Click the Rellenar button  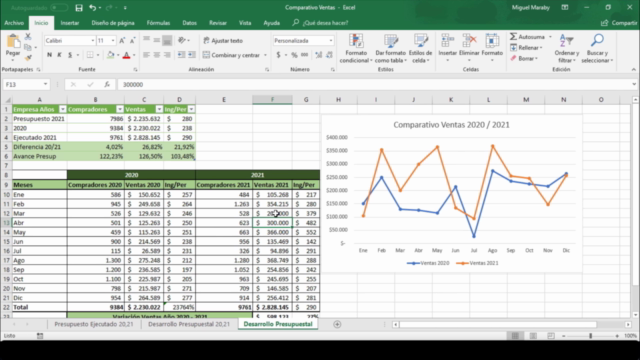click(x=526, y=48)
